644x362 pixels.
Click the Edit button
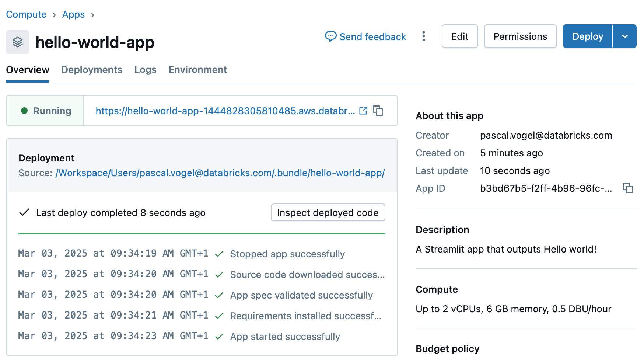point(460,36)
